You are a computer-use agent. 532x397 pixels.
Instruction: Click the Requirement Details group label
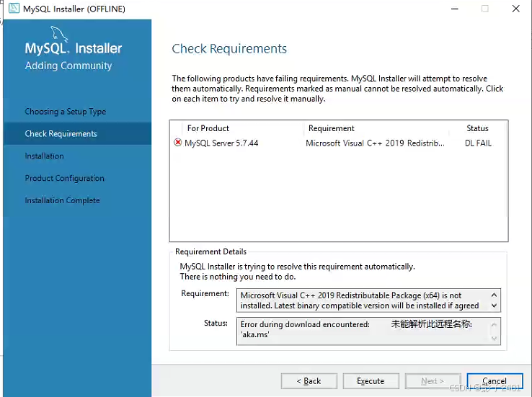pyautogui.click(x=210, y=251)
